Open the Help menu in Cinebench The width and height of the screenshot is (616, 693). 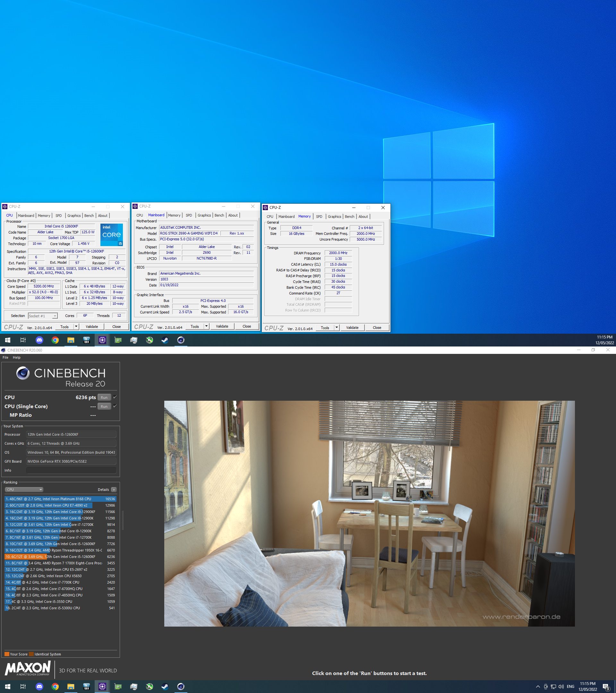click(17, 357)
